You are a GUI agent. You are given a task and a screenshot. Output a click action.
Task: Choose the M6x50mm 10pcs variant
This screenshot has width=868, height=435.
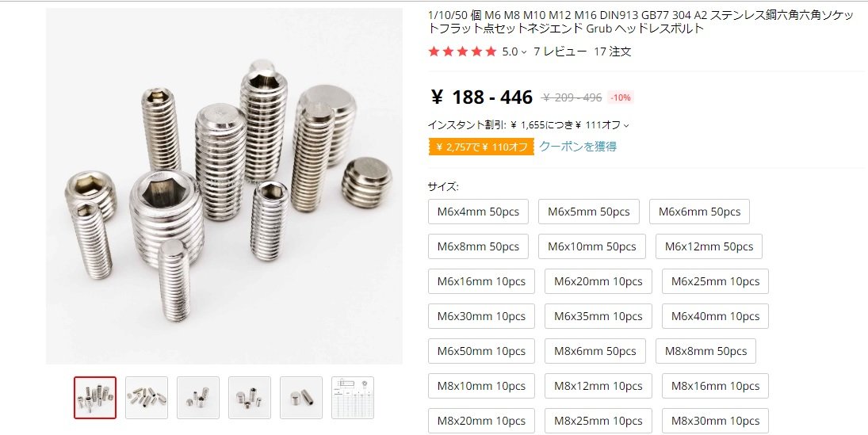point(481,351)
